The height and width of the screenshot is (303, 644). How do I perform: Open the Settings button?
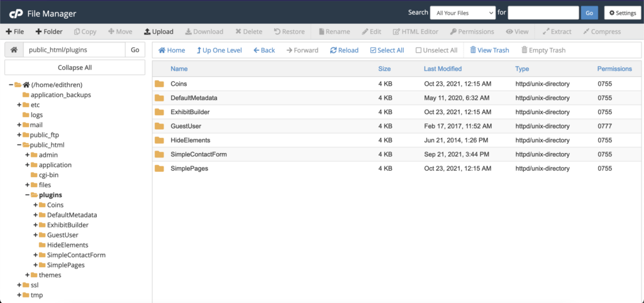pos(623,13)
